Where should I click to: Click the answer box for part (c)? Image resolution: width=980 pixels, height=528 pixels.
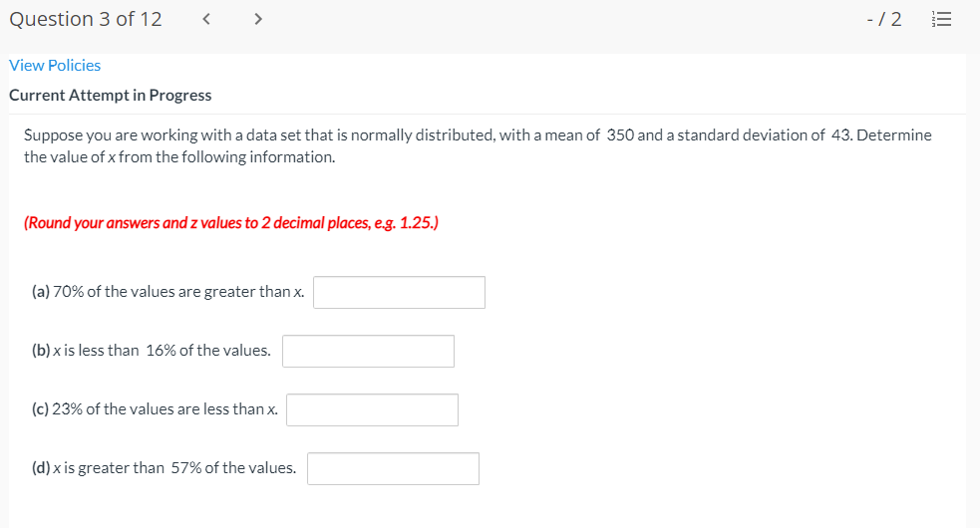click(373, 409)
